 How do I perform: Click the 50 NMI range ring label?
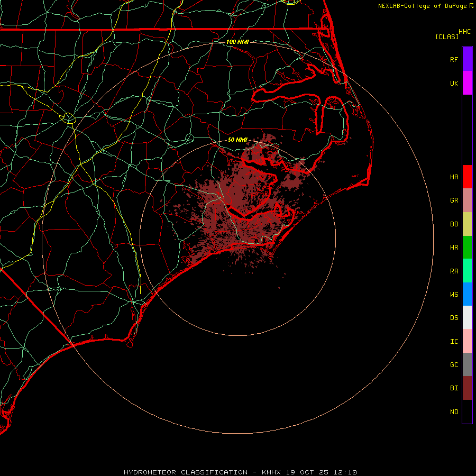237,140
